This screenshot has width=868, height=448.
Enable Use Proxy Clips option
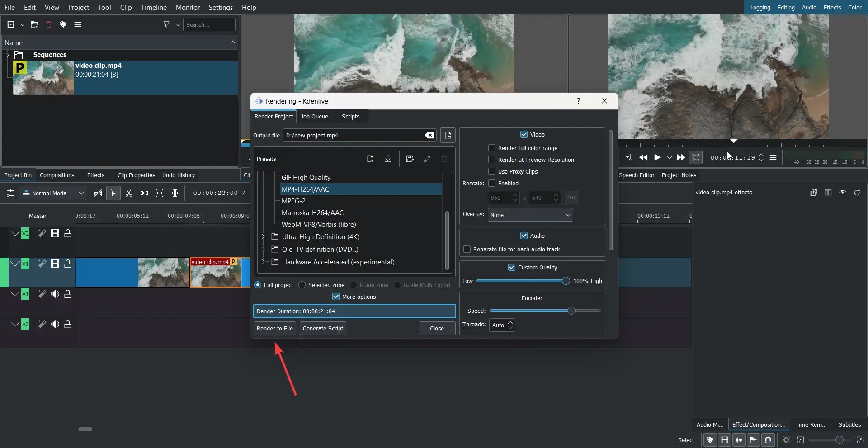[x=492, y=171]
